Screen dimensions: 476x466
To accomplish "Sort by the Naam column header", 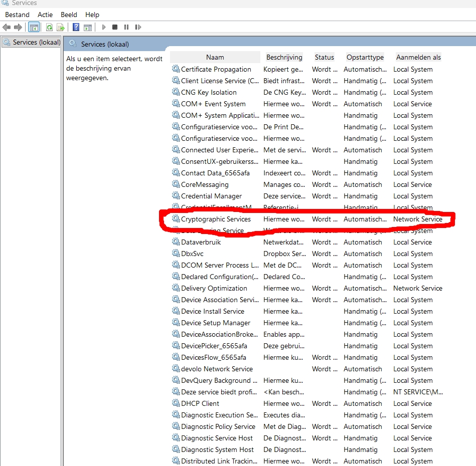I will [x=215, y=57].
